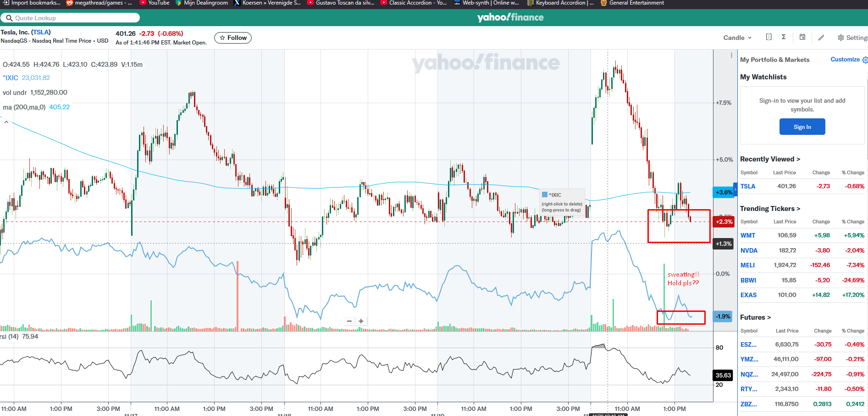Open the Keyboard Accordion bookmark
868x416 pixels.
[560, 3]
